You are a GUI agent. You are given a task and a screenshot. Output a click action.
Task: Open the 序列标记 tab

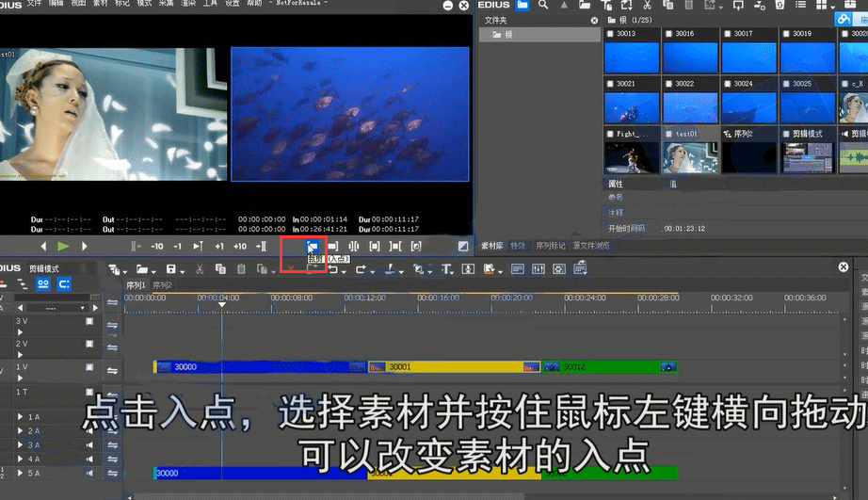point(550,246)
